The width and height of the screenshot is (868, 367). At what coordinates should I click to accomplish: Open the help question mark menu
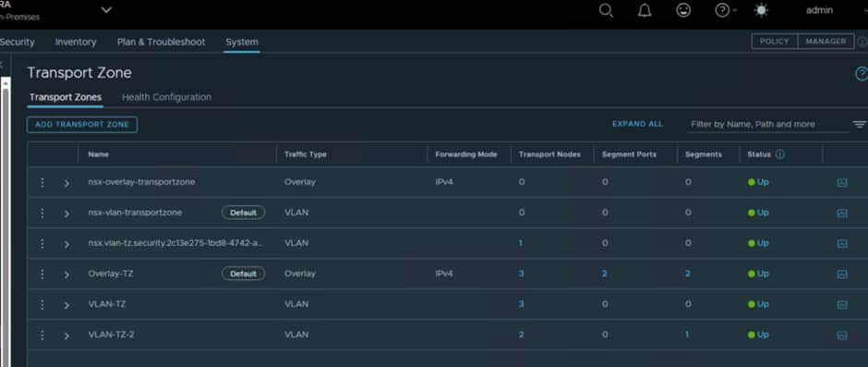tap(725, 10)
